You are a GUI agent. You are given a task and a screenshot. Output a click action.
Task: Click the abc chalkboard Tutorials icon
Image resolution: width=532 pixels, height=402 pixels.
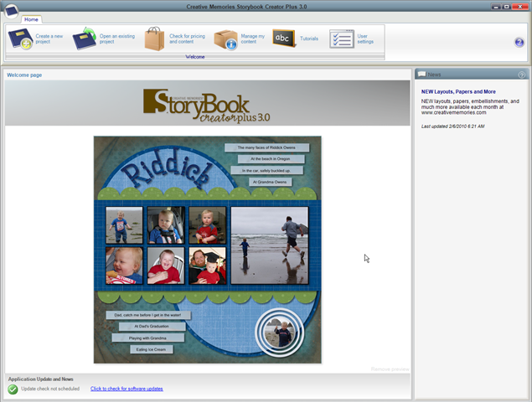(x=284, y=39)
